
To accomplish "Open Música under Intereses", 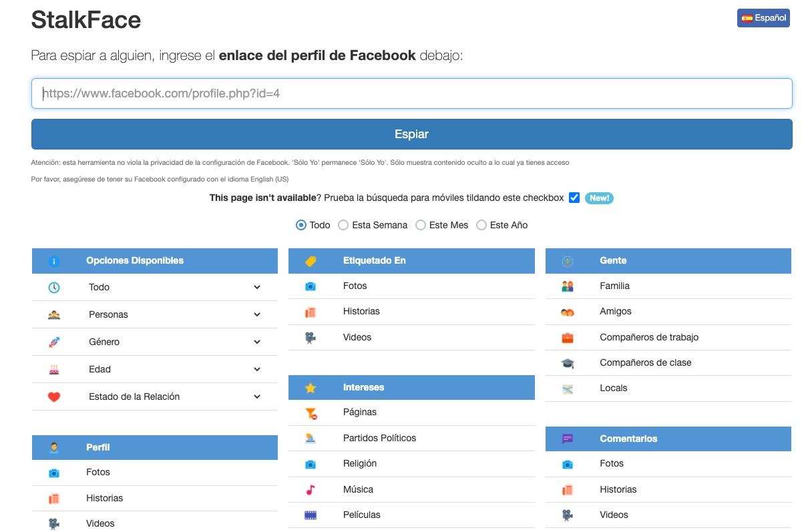I will pyautogui.click(x=358, y=490).
